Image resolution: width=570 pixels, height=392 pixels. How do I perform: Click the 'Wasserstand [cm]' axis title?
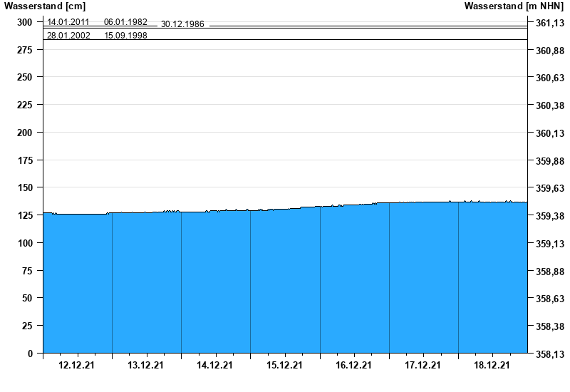click(x=44, y=6)
